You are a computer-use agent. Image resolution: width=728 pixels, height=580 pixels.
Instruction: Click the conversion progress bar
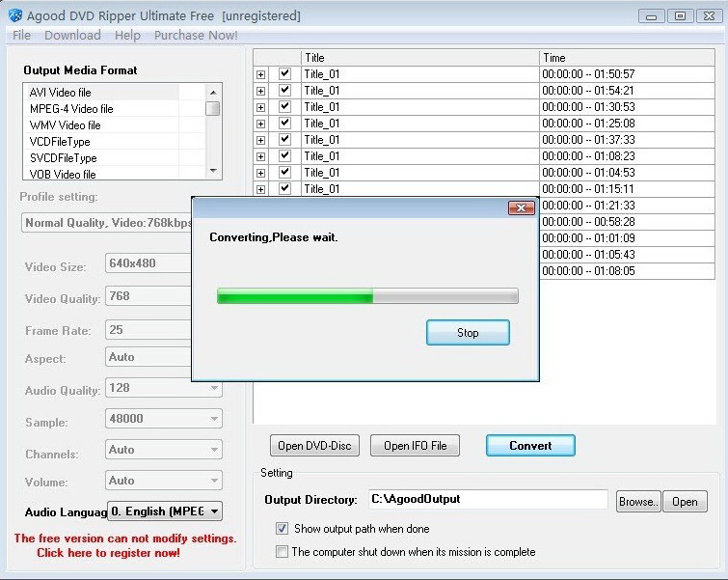[x=367, y=296]
